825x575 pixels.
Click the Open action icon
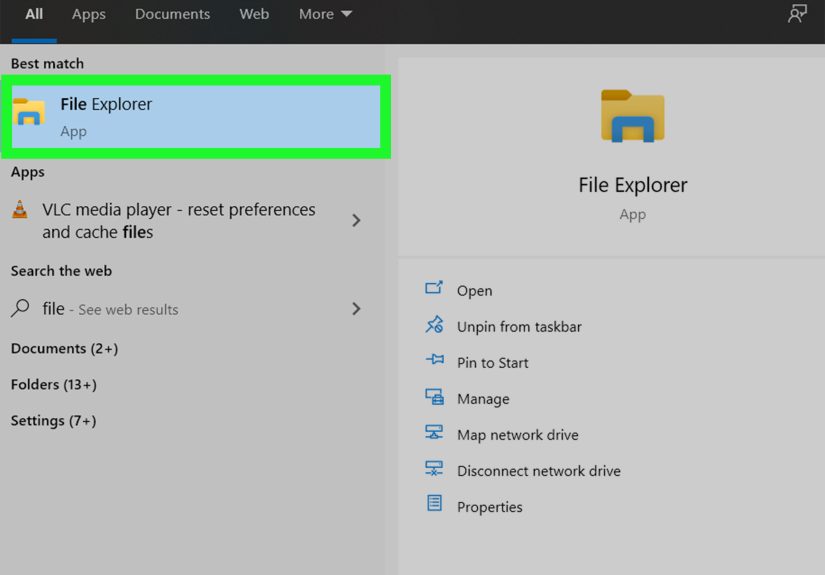434,287
